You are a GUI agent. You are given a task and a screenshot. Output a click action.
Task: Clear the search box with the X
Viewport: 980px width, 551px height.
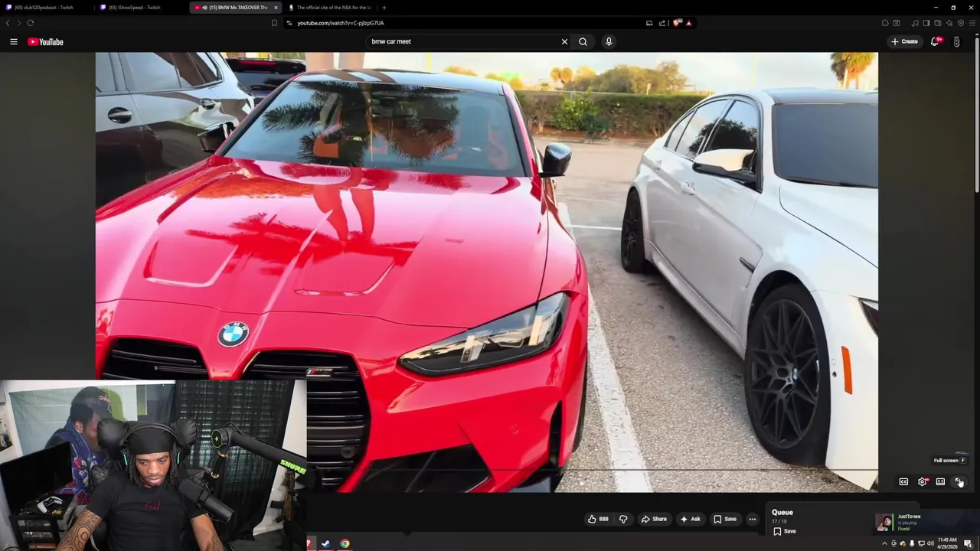[x=565, y=42]
